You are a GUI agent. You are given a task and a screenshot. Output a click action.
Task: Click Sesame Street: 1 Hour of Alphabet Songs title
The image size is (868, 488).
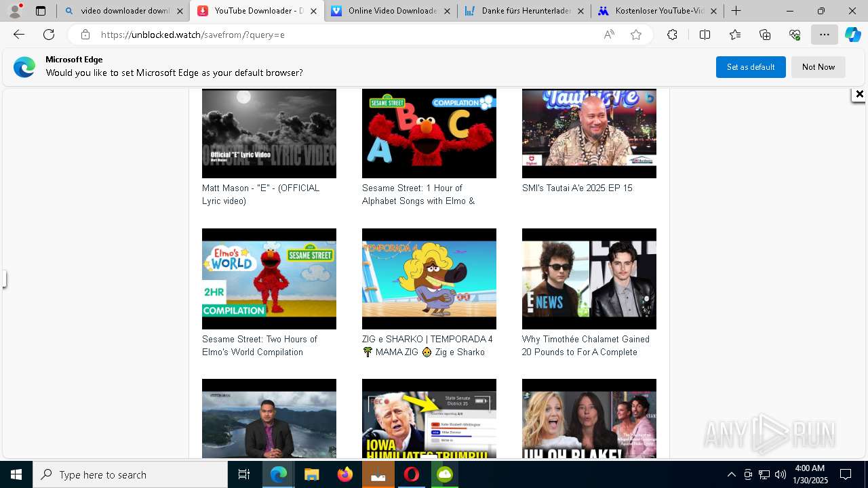pyautogui.click(x=418, y=195)
